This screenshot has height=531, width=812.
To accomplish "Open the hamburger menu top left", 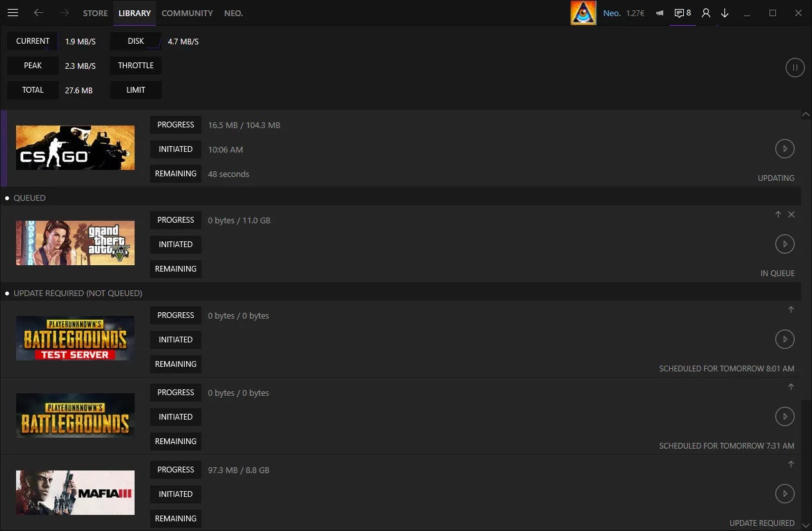I will [x=13, y=13].
